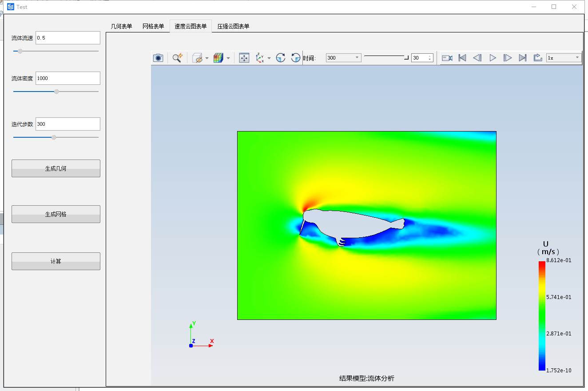Click the colored cube display mode icon
This screenshot has height=391, width=588.
click(218, 58)
